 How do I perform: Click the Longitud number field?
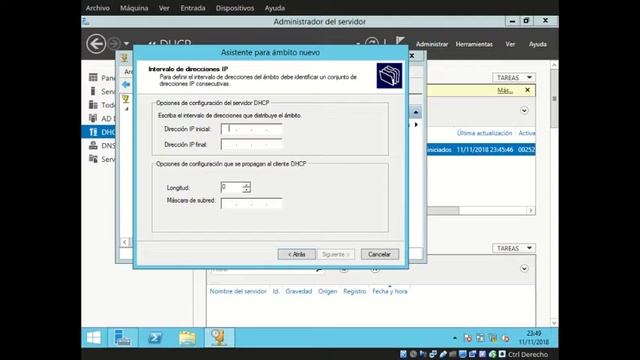click(x=231, y=187)
